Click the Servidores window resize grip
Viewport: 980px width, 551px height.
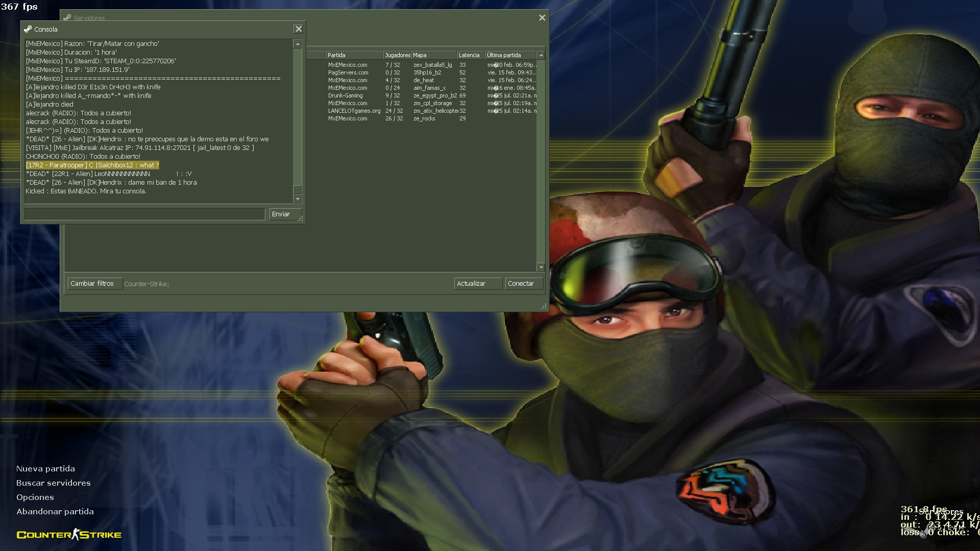(x=544, y=307)
